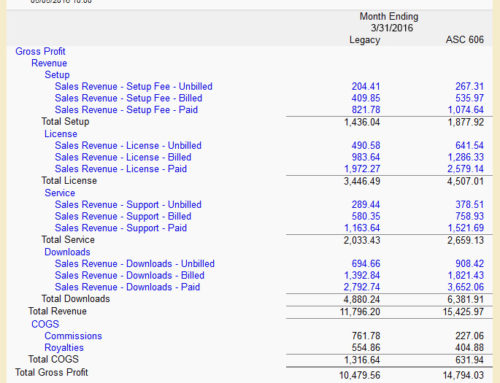Click Legacy amount 409.85
Screen dimensions: 500x383
366,98
